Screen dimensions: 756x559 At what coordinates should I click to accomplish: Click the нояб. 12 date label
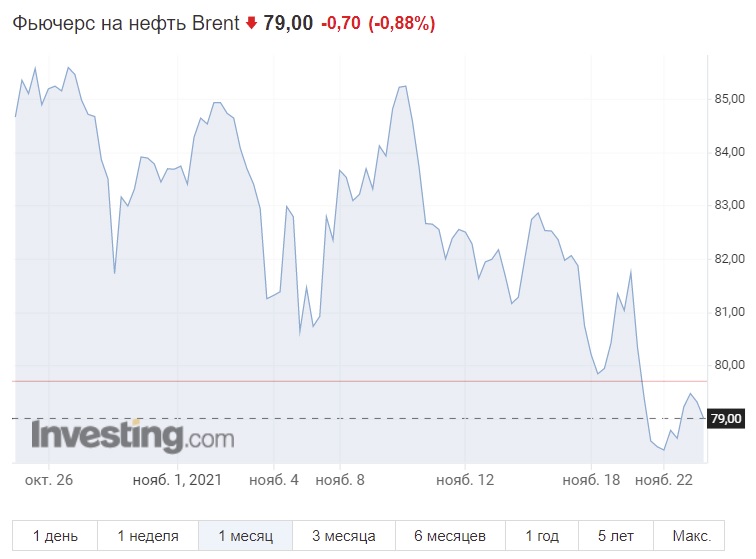point(465,480)
